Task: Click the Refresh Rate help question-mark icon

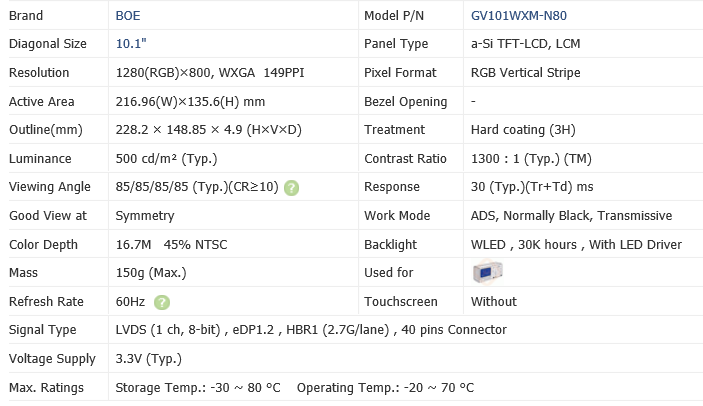Action: pos(162,302)
